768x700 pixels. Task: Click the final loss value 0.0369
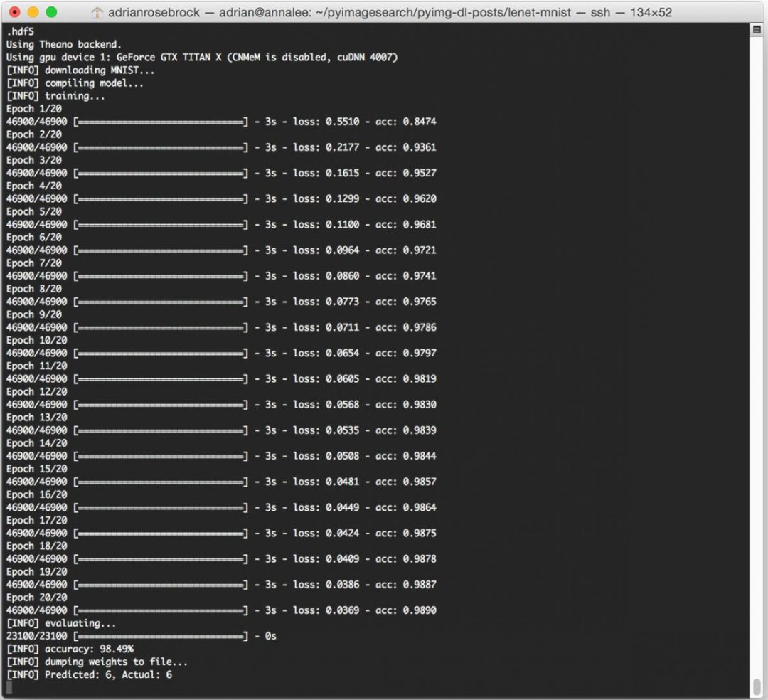(x=342, y=610)
